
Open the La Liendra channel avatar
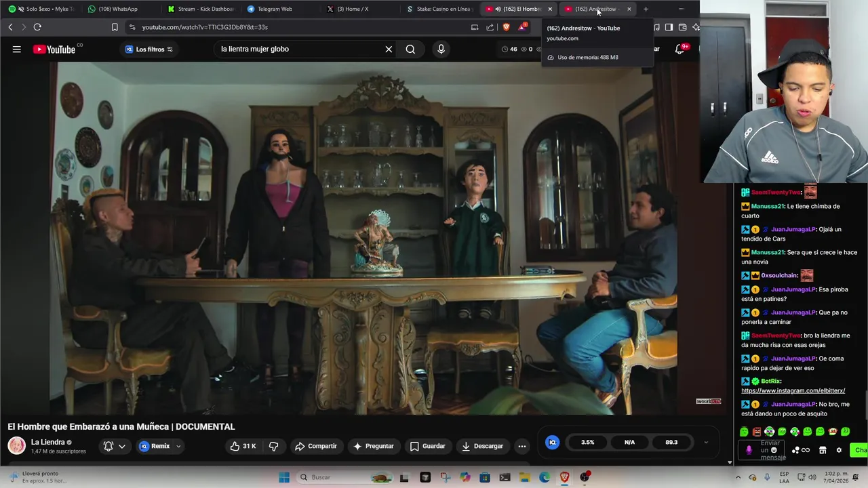tap(16, 446)
